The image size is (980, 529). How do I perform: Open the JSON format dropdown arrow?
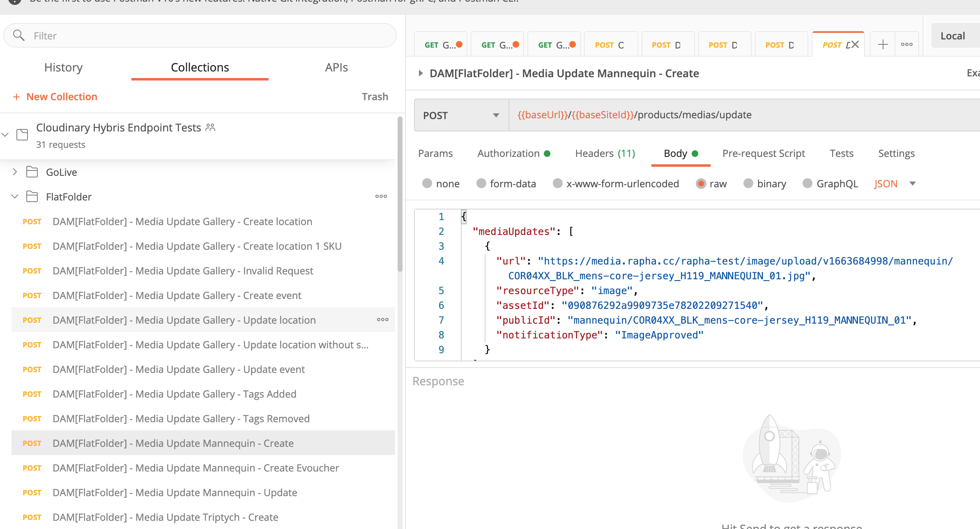coord(913,184)
